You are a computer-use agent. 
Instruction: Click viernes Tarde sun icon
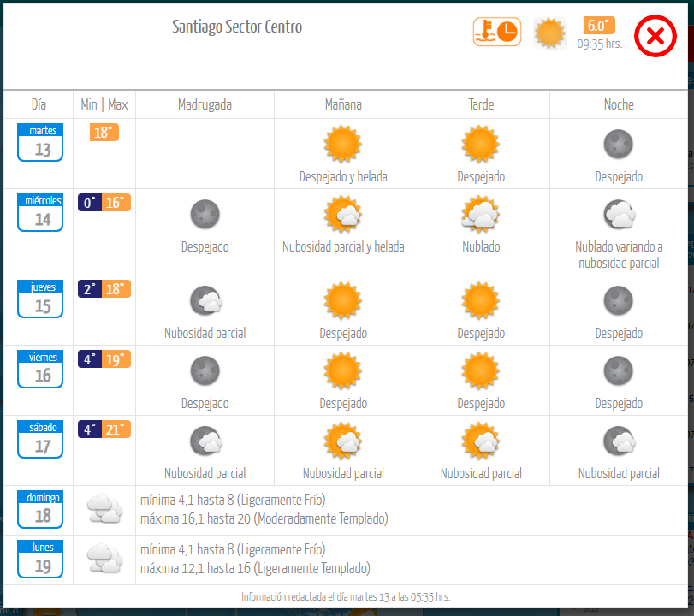[x=481, y=370]
